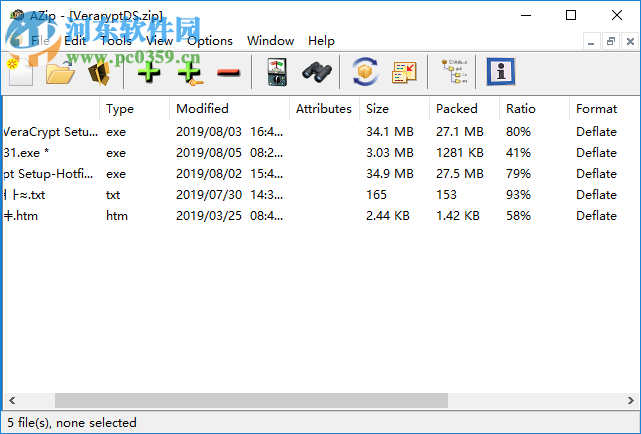Click the AZip application icon in title bar

17,16
